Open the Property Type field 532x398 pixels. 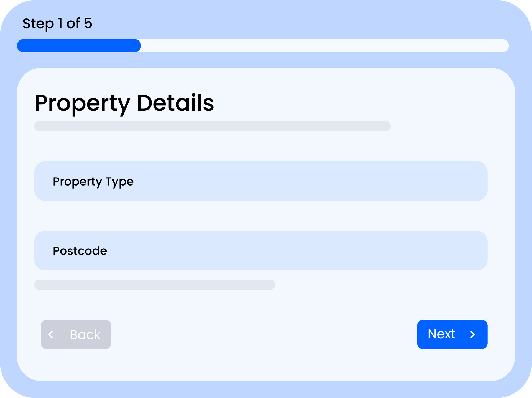click(260, 181)
